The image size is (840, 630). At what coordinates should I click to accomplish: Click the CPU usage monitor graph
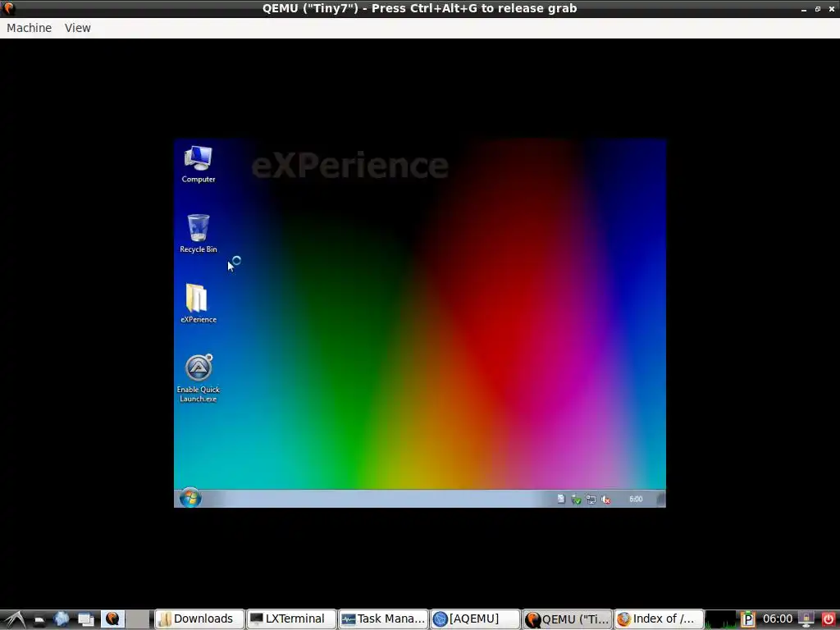pos(722,619)
